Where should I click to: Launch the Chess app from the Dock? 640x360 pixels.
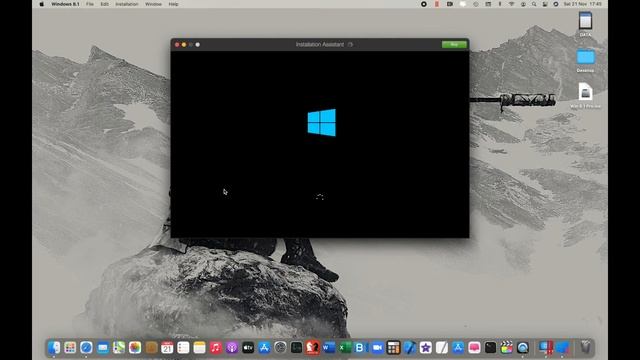(313, 347)
